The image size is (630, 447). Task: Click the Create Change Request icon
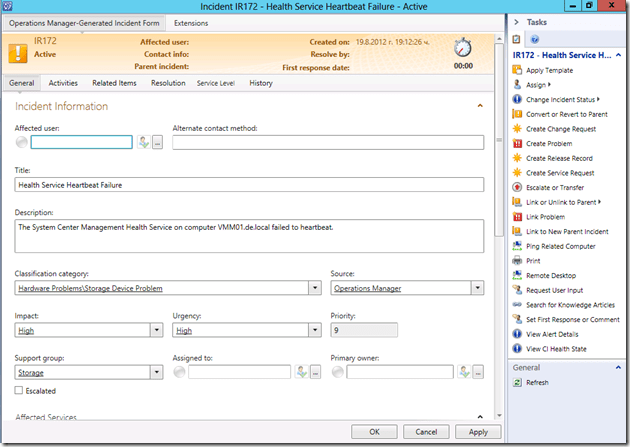coord(517,129)
